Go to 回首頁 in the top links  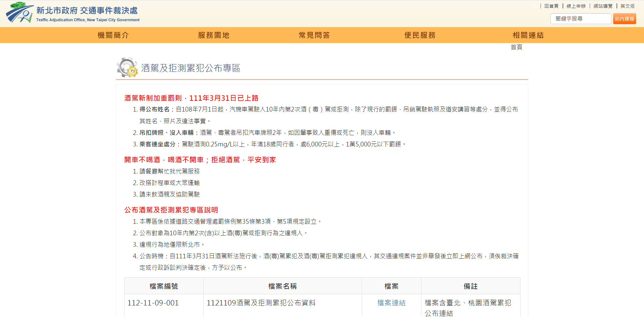(551, 6)
